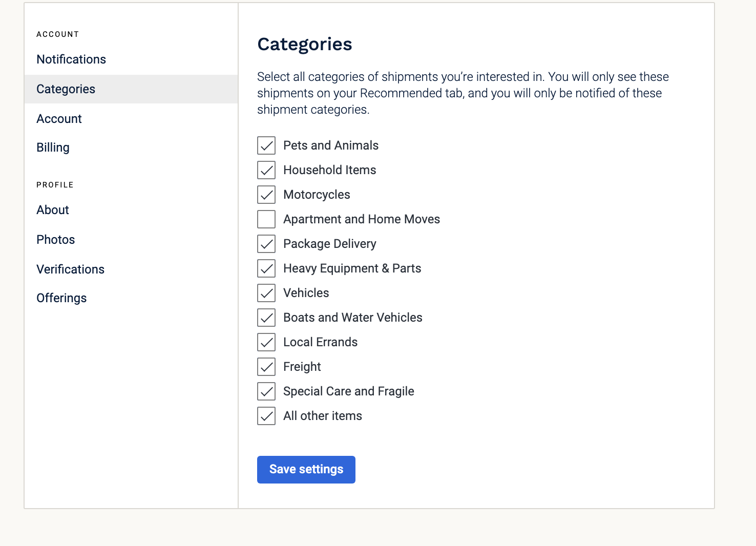The image size is (756, 546).
Task: Uncheck the Freight checkbox
Action: [266, 367]
